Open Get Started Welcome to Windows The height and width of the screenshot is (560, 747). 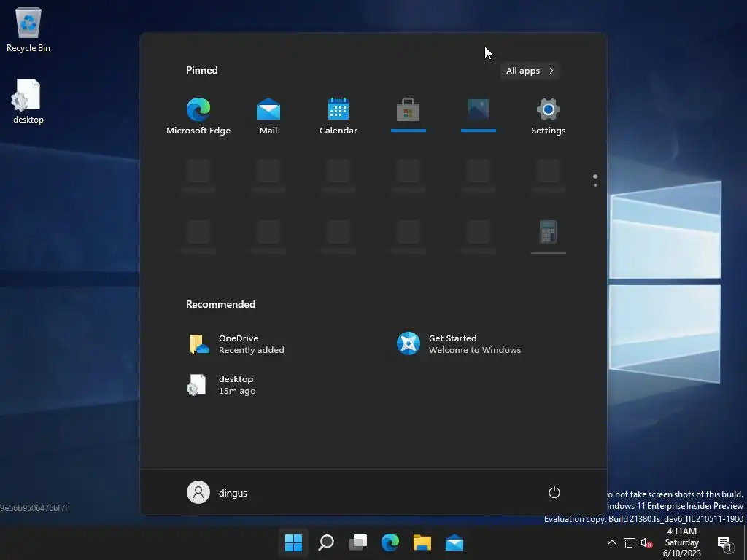coord(459,344)
